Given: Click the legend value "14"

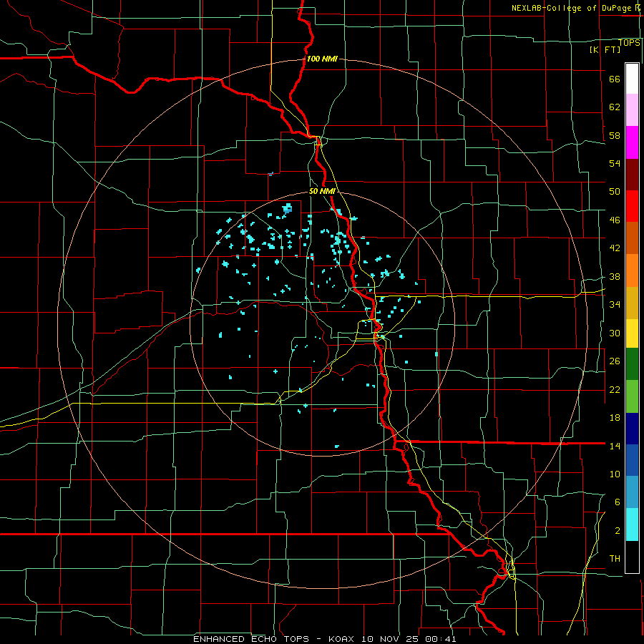Looking at the screenshot, I should tap(615, 446).
